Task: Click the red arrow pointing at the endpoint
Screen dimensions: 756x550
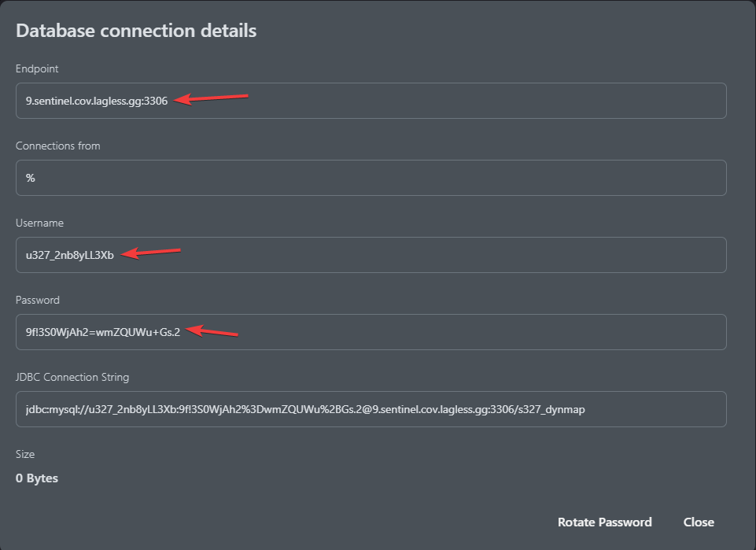Action: pyautogui.click(x=211, y=98)
